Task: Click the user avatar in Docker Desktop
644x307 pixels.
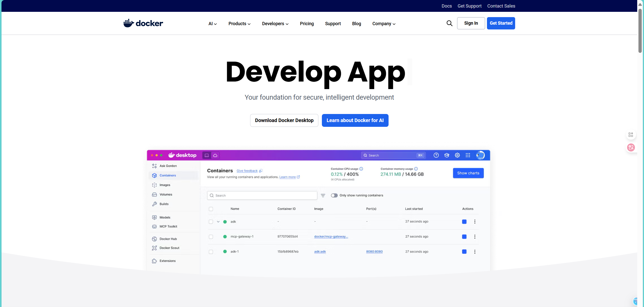Action: click(480, 155)
